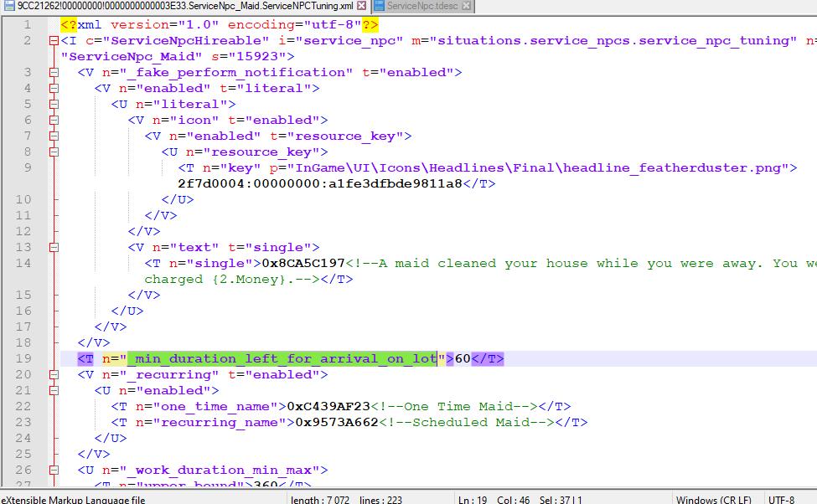Click the value 60 on line 19
The width and height of the screenshot is (817, 504).
click(x=463, y=359)
